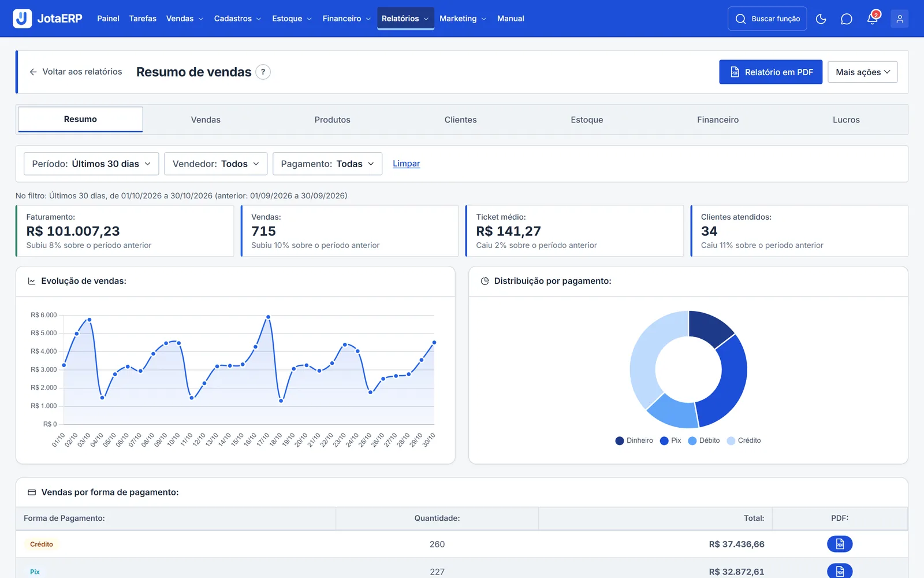
Task: Toggle Pix legend entry in chart
Action: pyautogui.click(x=670, y=440)
